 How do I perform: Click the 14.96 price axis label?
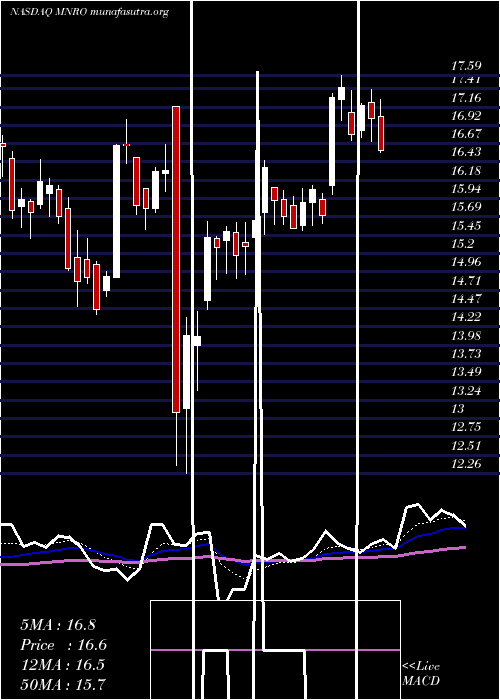(466, 262)
